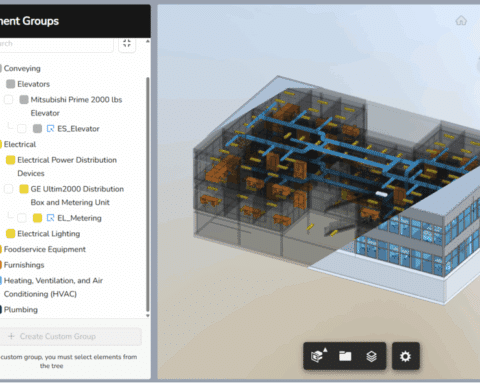The image size is (480, 384).
Task: Select the Plumbing group in tree
Action: [21, 310]
